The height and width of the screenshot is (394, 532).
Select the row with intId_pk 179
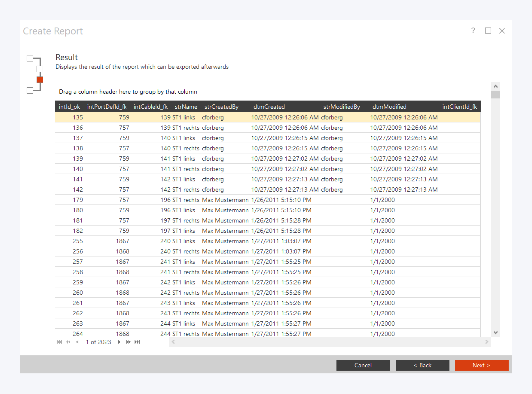78,200
